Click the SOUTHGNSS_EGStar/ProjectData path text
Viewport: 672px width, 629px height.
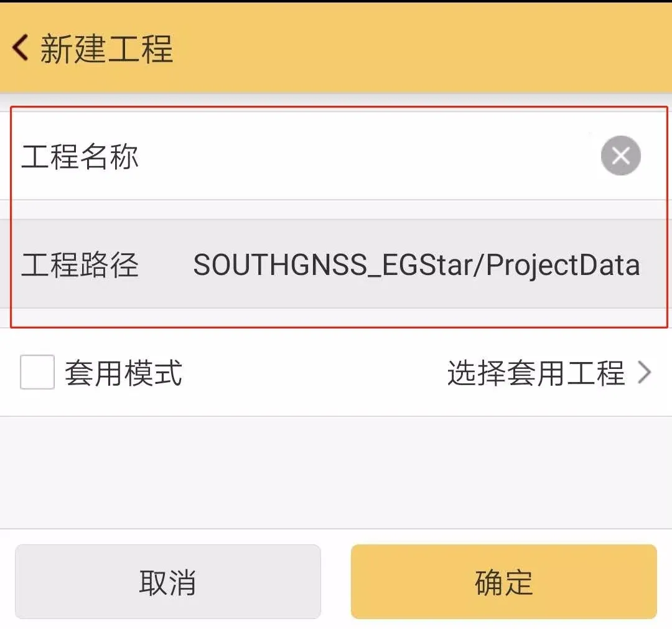click(416, 264)
